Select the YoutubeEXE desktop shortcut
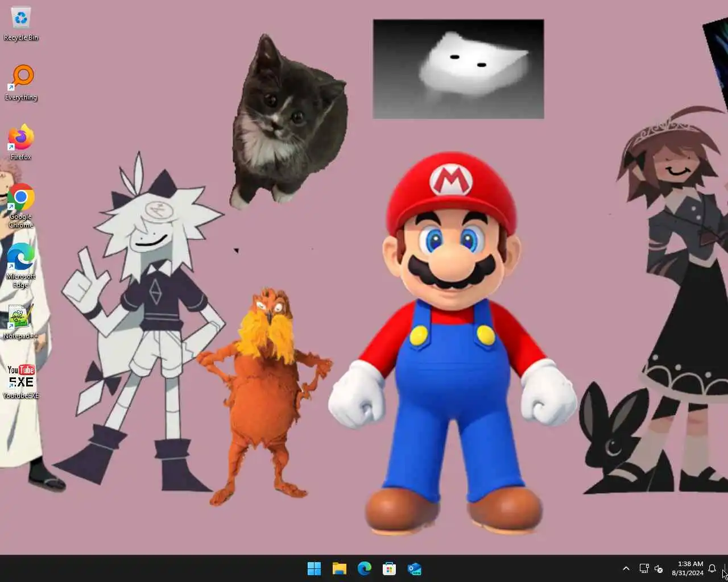Image resolution: width=728 pixels, height=582 pixels. click(x=21, y=381)
